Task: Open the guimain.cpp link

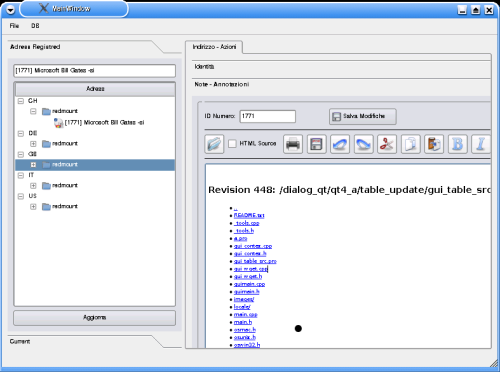Action: pyautogui.click(x=249, y=284)
